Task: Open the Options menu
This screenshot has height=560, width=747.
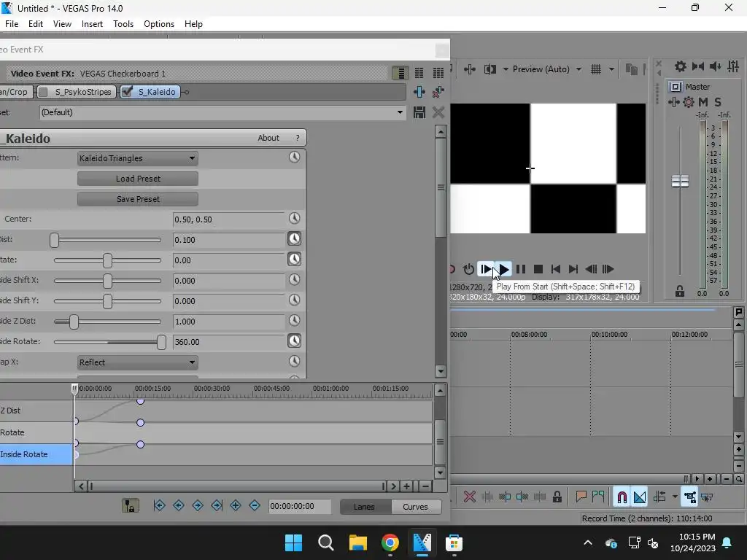Action: click(159, 24)
